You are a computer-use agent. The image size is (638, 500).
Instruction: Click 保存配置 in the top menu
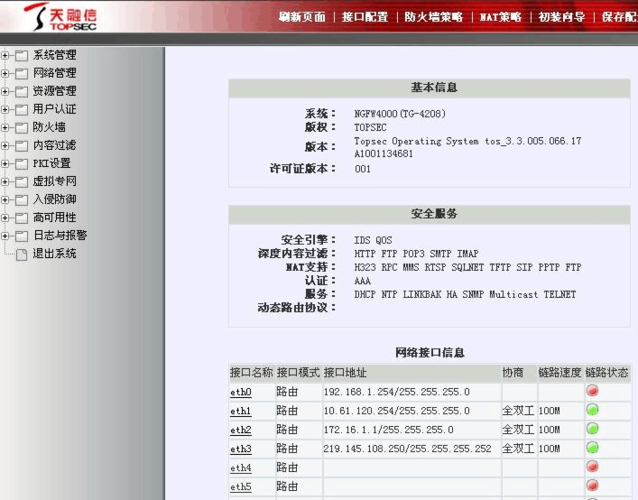620,17
